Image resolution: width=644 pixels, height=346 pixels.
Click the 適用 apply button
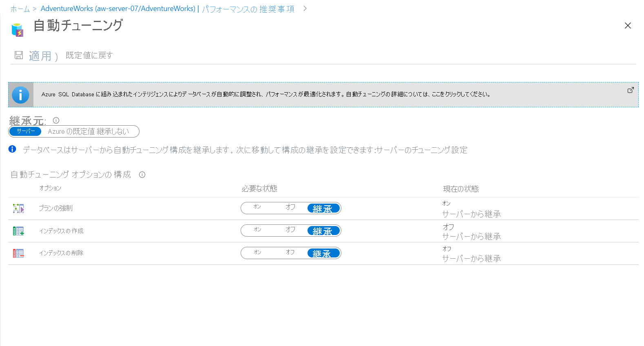(40, 56)
